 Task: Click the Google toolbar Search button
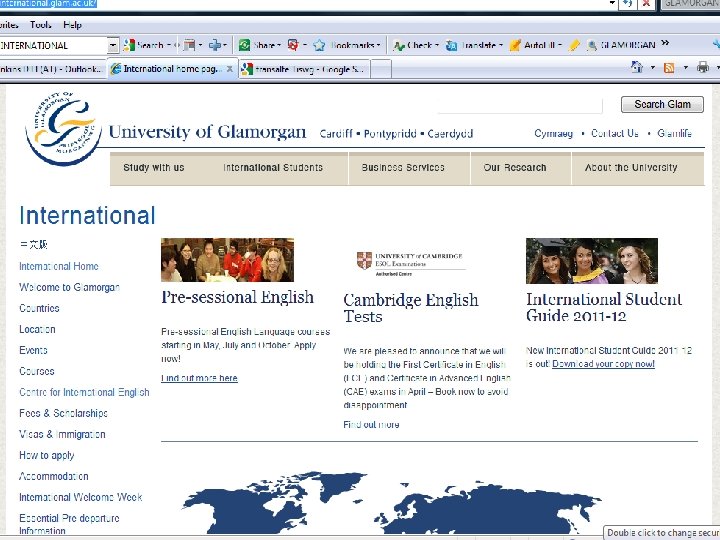click(144, 45)
